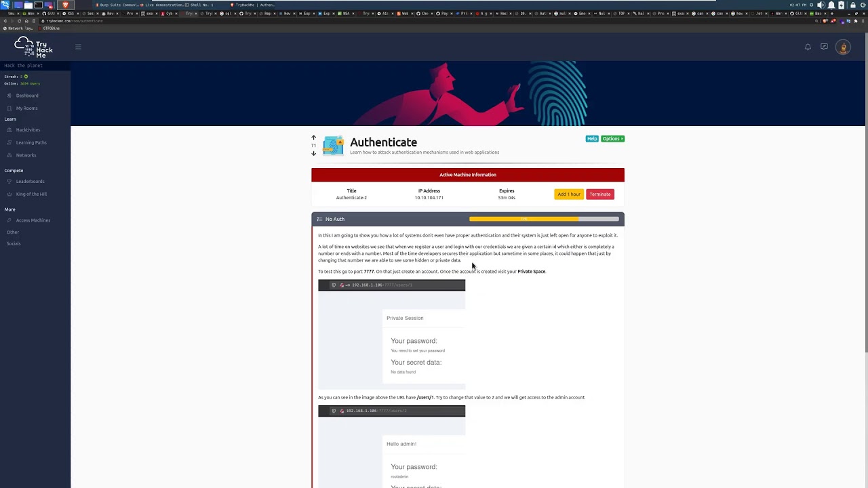Open the Dashboard sidebar link
The width and height of the screenshot is (868, 488).
(x=27, y=96)
